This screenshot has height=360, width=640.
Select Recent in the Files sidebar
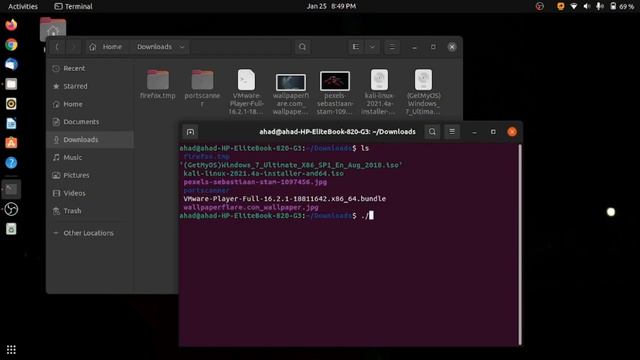click(90, 69)
